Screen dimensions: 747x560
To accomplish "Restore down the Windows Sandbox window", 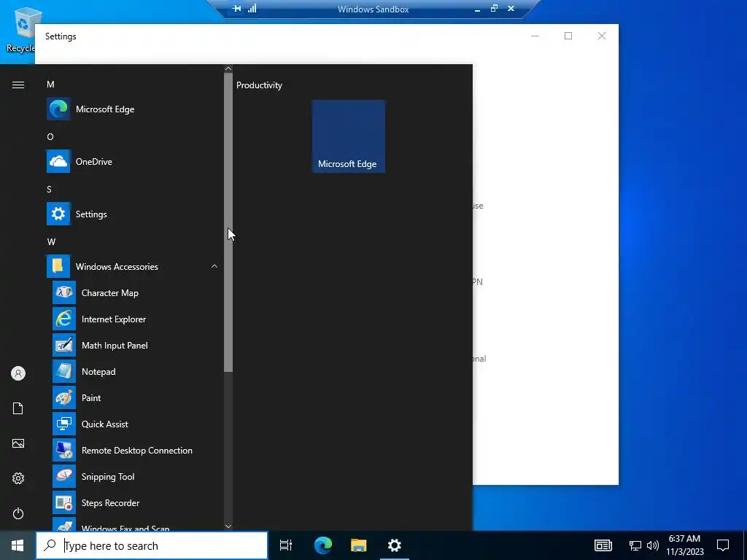I will coord(494,8).
